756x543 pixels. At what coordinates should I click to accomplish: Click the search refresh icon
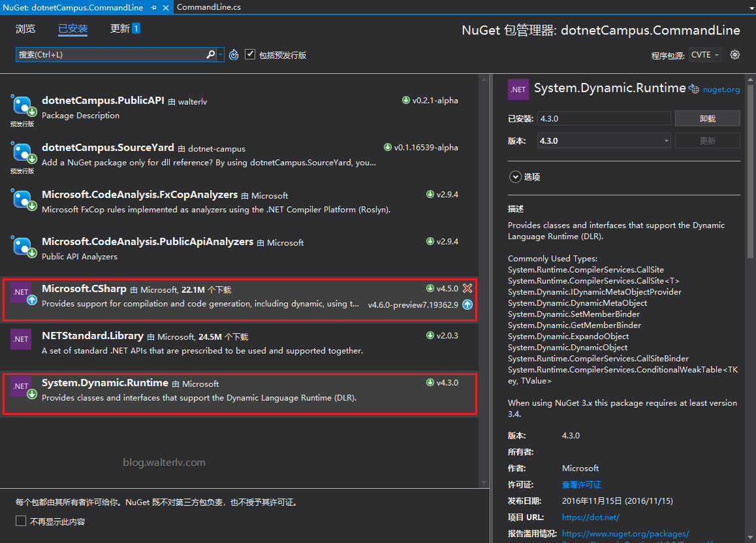[234, 55]
